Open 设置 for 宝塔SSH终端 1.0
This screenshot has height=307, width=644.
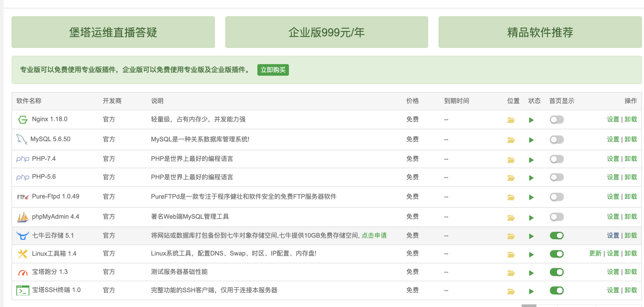click(613, 290)
